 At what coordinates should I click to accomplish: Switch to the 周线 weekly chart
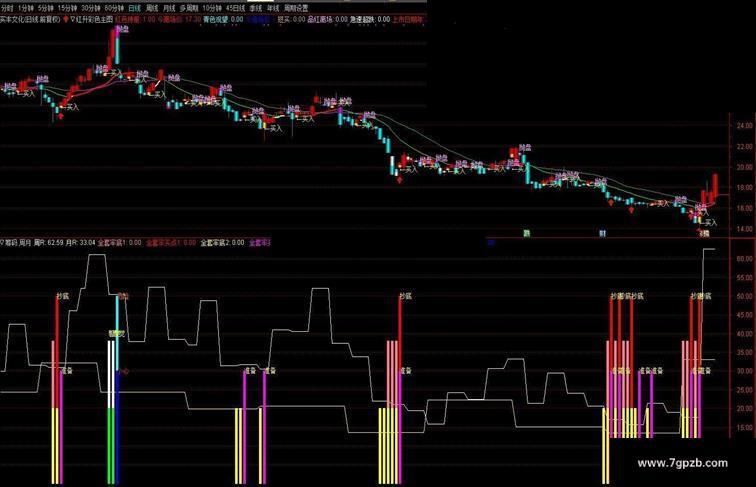[x=152, y=8]
